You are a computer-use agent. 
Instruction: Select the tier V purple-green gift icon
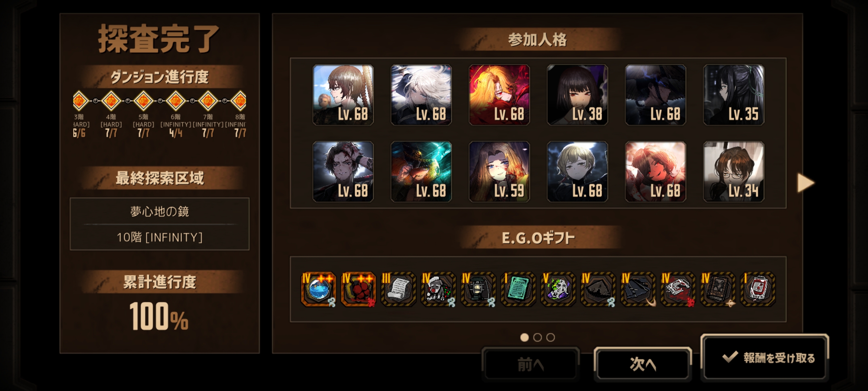pyautogui.click(x=558, y=289)
